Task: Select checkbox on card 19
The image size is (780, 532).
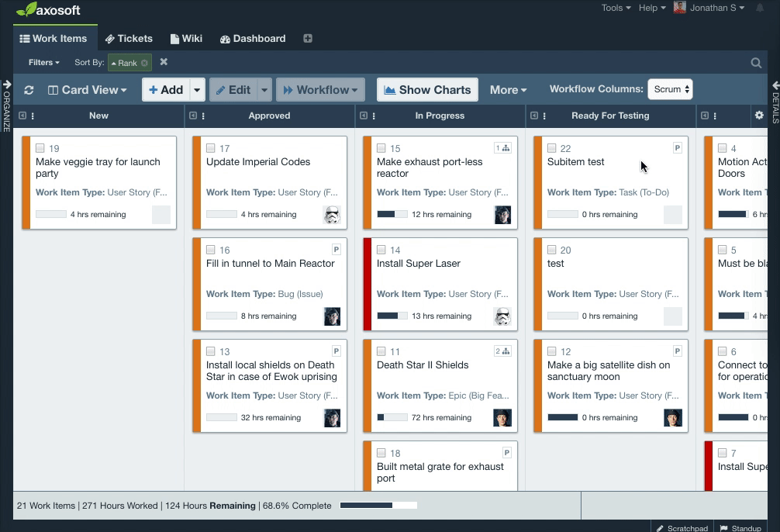Action: (40, 148)
